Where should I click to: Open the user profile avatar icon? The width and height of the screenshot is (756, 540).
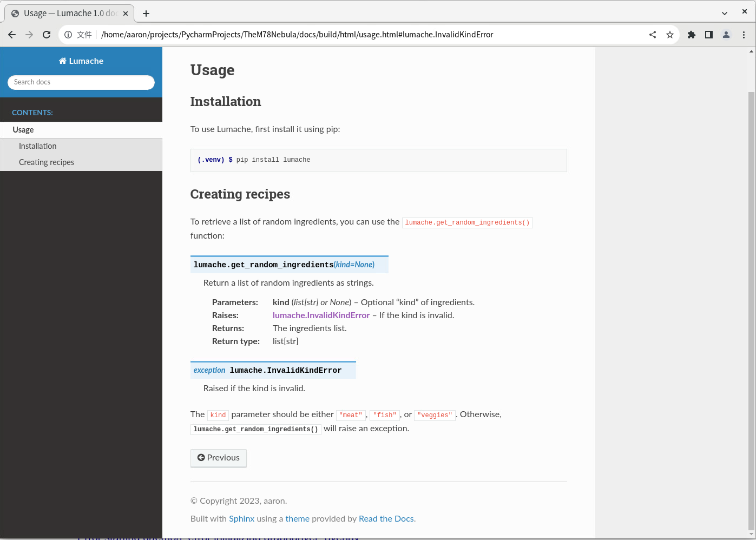coord(726,35)
